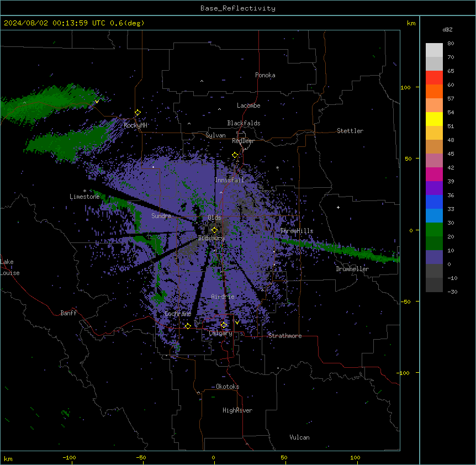
Task: Click the Lake Louise label
Action: (9, 267)
